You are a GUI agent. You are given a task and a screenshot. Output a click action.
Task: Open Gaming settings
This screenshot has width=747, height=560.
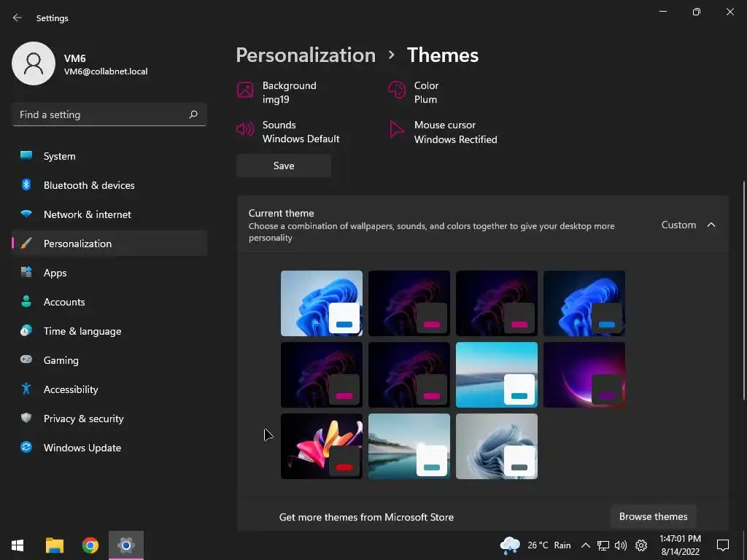coord(109,360)
